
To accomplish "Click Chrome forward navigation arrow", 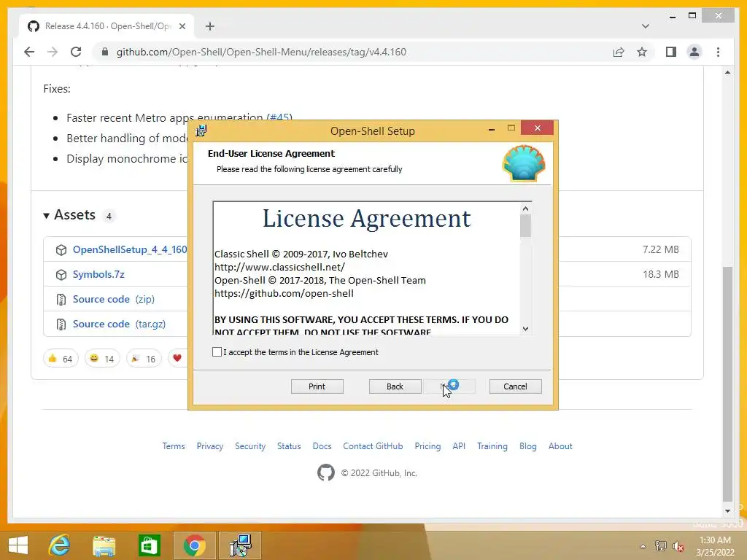I will 53,52.
